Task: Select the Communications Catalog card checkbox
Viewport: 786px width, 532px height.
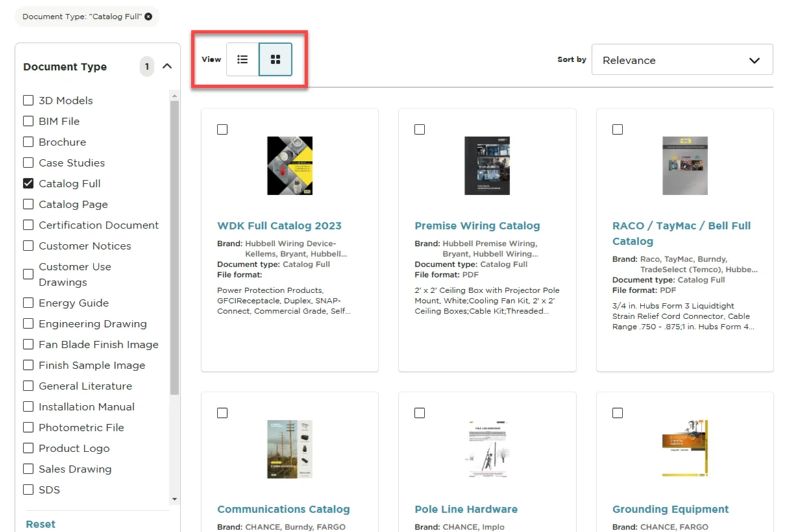Action: (222, 413)
